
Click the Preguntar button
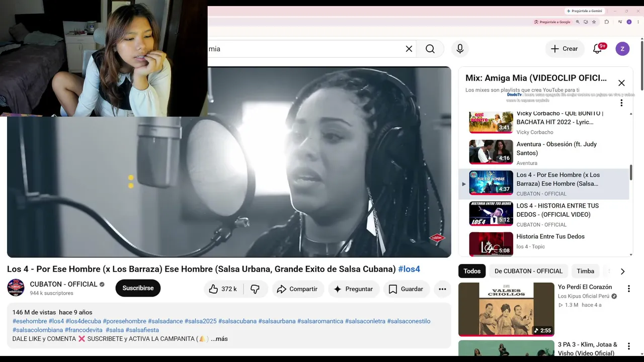click(354, 289)
